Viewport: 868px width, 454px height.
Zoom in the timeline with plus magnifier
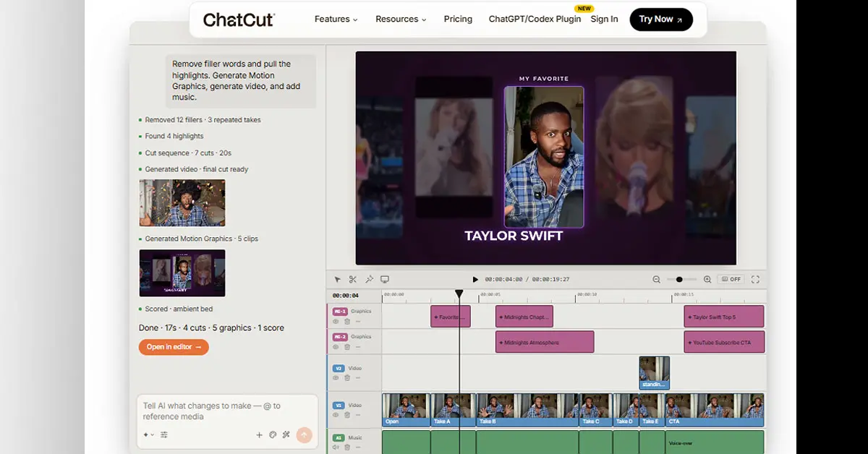tap(707, 279)
